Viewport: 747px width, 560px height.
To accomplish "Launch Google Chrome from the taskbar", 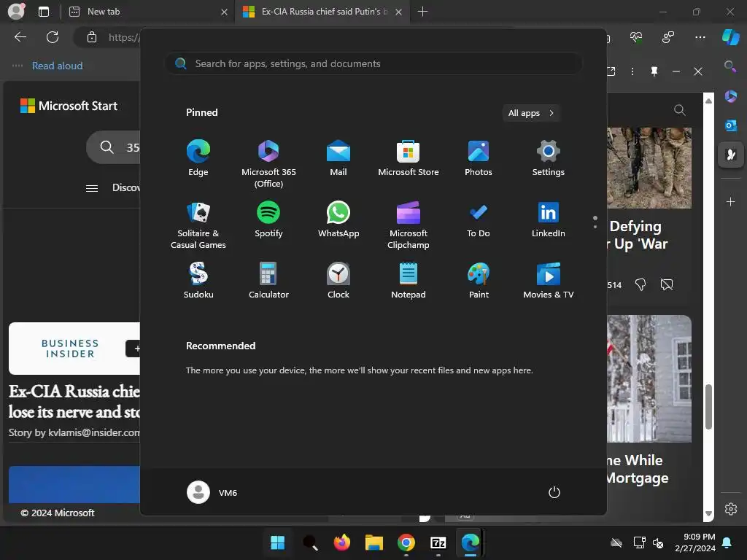I will (x=406, y=542).
